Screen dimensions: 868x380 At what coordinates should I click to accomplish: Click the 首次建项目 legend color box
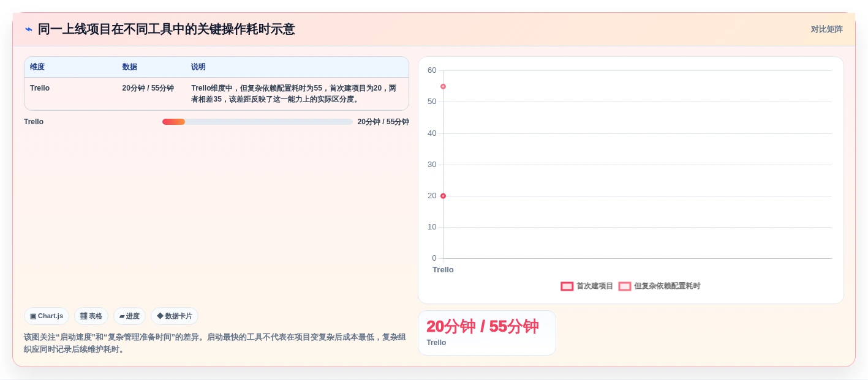point(567,286)
